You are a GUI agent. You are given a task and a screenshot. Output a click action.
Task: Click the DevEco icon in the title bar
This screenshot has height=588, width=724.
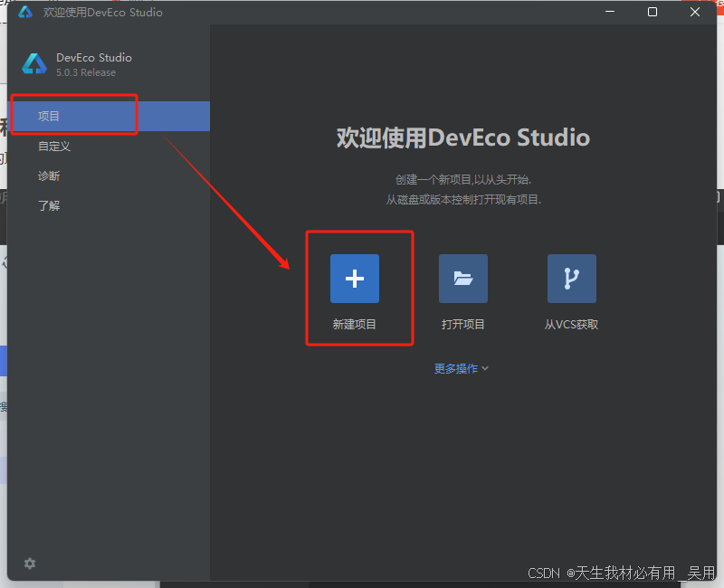click(25, 12)
